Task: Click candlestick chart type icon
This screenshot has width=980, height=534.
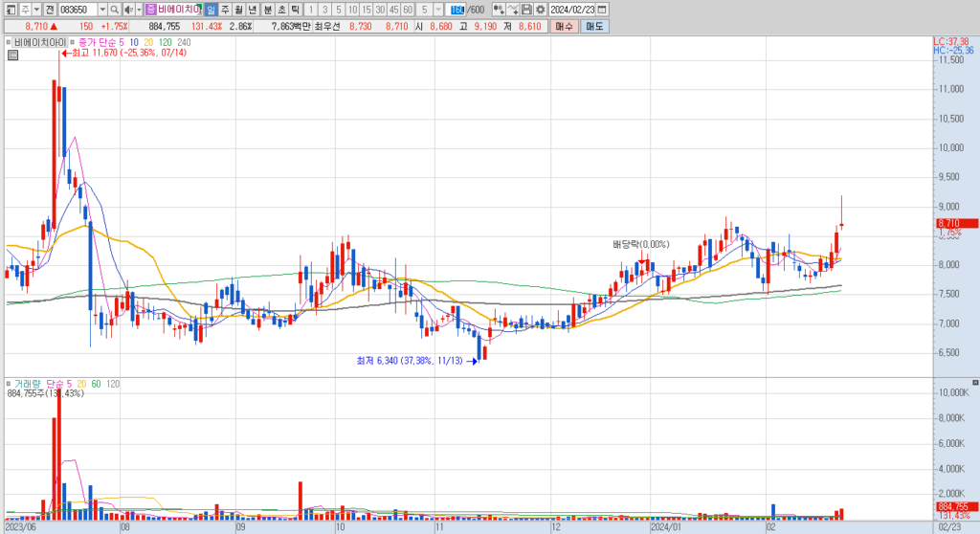Action: coord(498,10)
